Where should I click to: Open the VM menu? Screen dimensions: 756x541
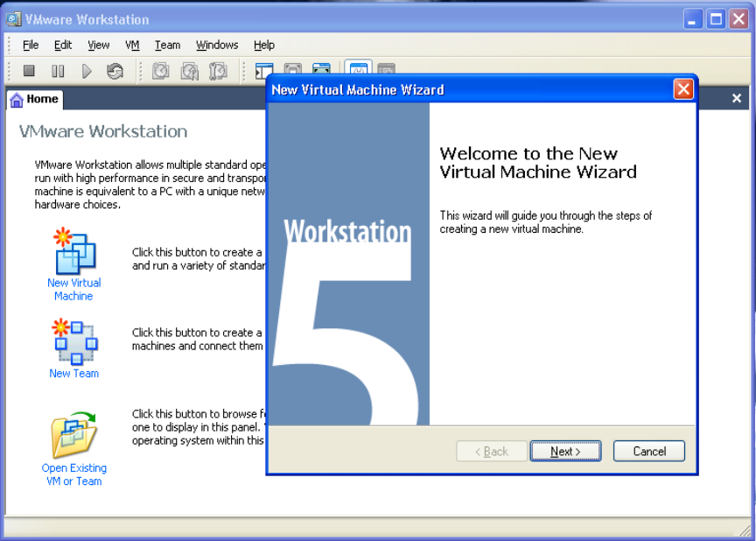(x=132, y=45)
